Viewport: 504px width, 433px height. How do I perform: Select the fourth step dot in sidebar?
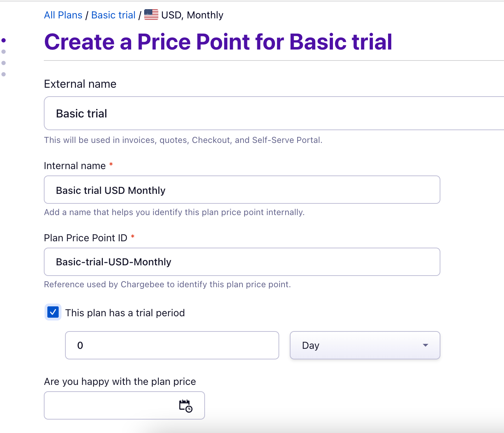4,74
